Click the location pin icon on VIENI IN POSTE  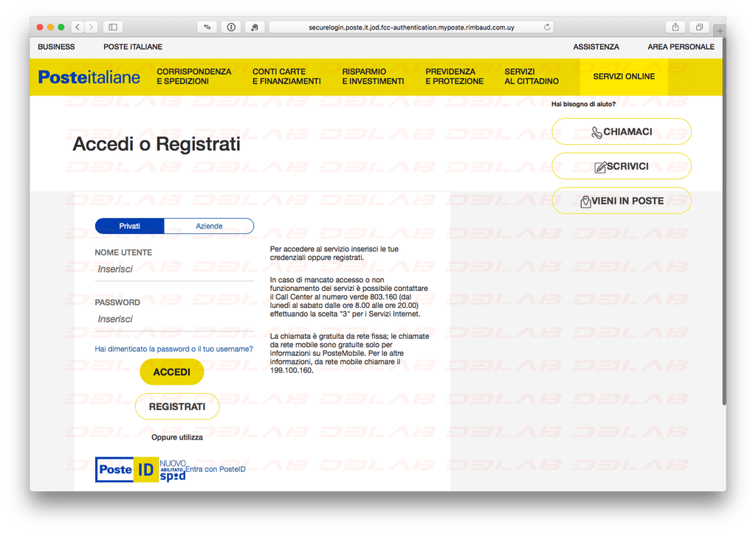(585, 200)
